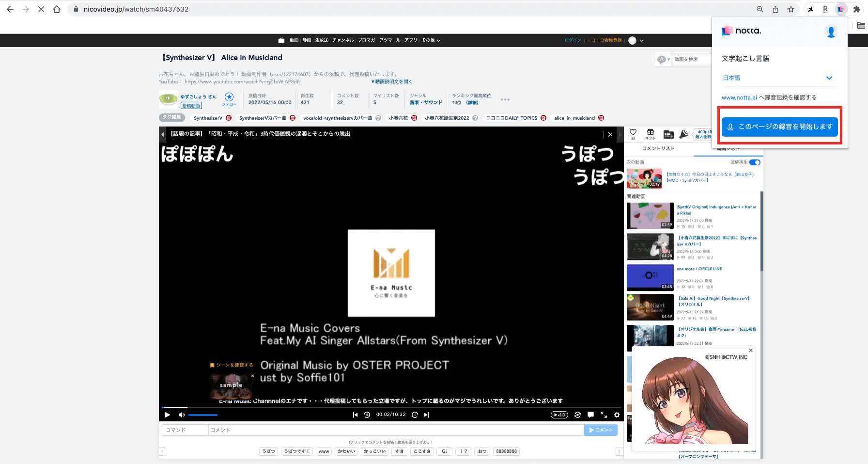Add video to mylist folder icon

668,134
